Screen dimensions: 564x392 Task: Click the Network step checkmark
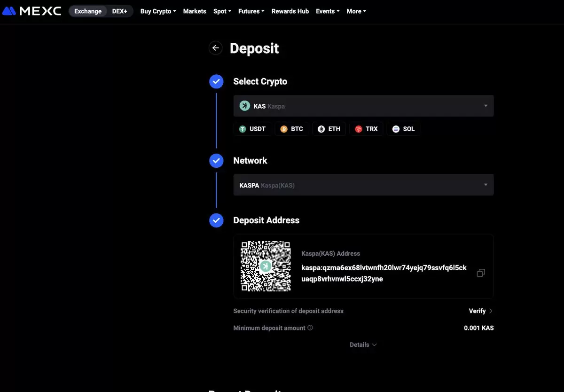click(216, 161)
